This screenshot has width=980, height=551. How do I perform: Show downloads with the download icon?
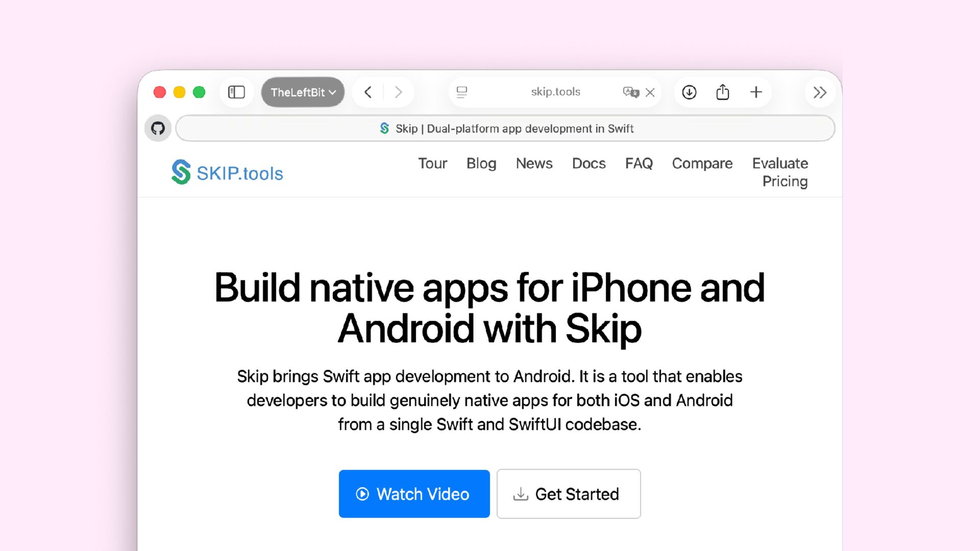pos(689,92)
